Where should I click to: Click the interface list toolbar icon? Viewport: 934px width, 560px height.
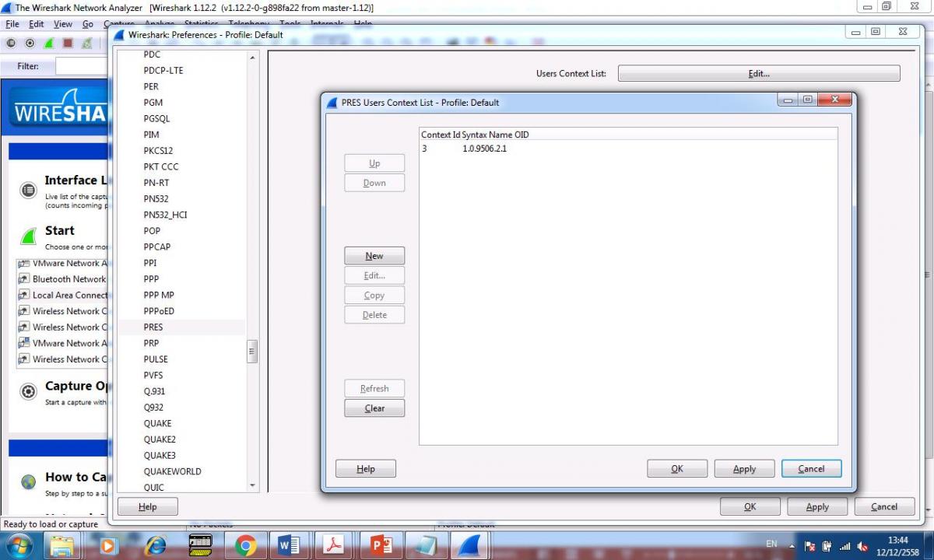(11, 44)
